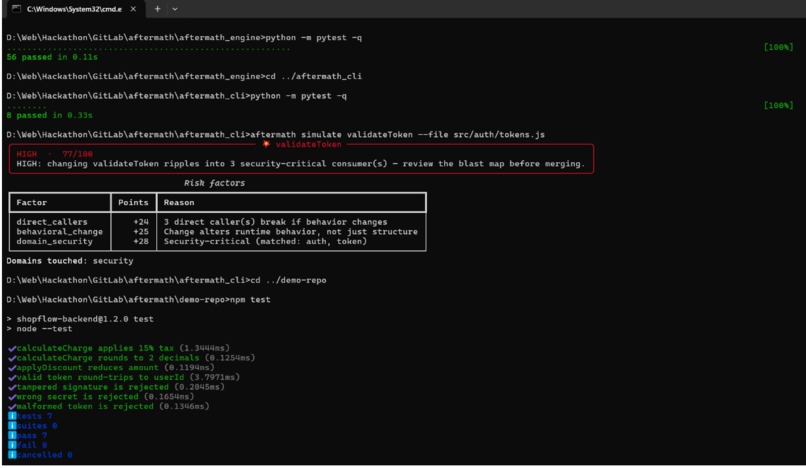Click the 'Reason' column header
This screenshot has width=806, height=468.
[179, 203]
